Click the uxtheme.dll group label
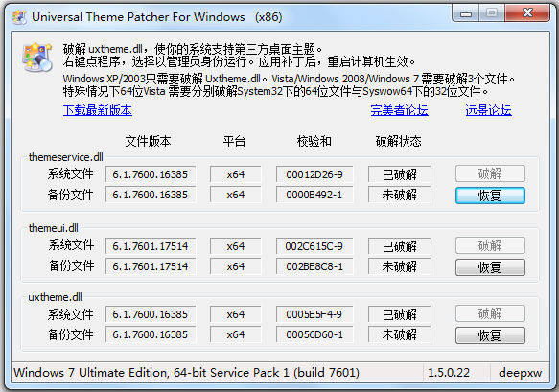 (x=55, y=297)
